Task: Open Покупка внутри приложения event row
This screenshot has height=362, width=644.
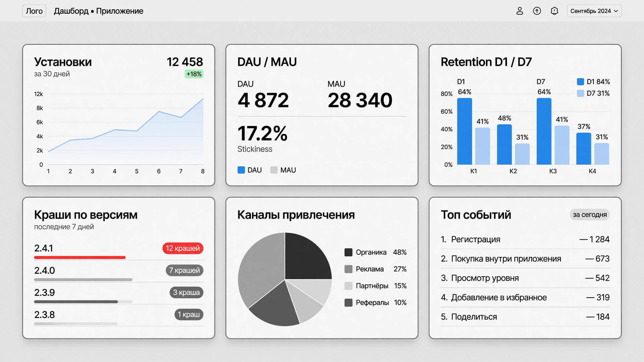Action: (x=525, y=259)
